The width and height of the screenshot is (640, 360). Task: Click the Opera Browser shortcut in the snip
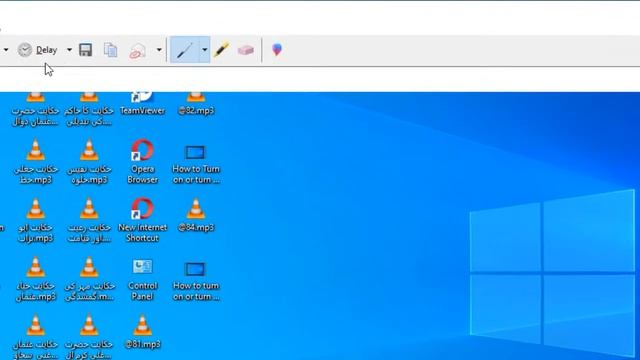pos(142,162)
